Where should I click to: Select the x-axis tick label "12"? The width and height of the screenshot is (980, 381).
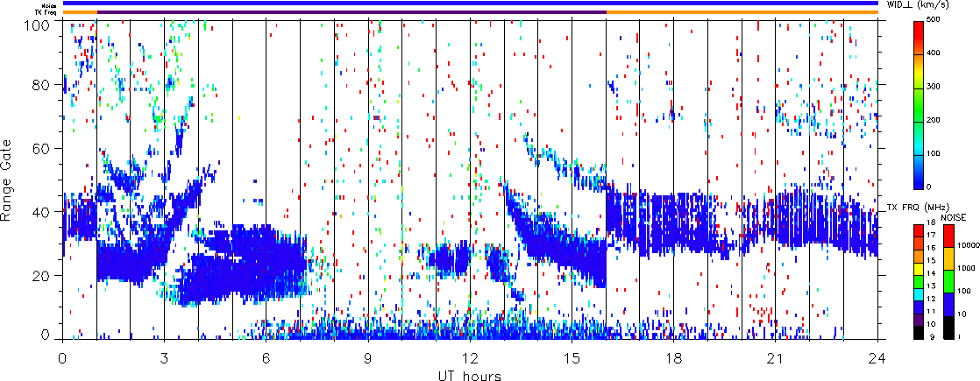tap(470, 358)
